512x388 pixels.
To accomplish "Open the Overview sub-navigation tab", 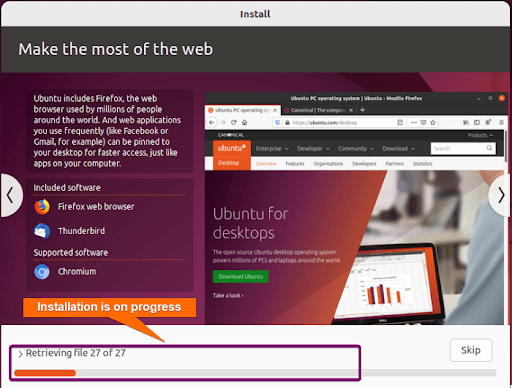I will point(266,164).
